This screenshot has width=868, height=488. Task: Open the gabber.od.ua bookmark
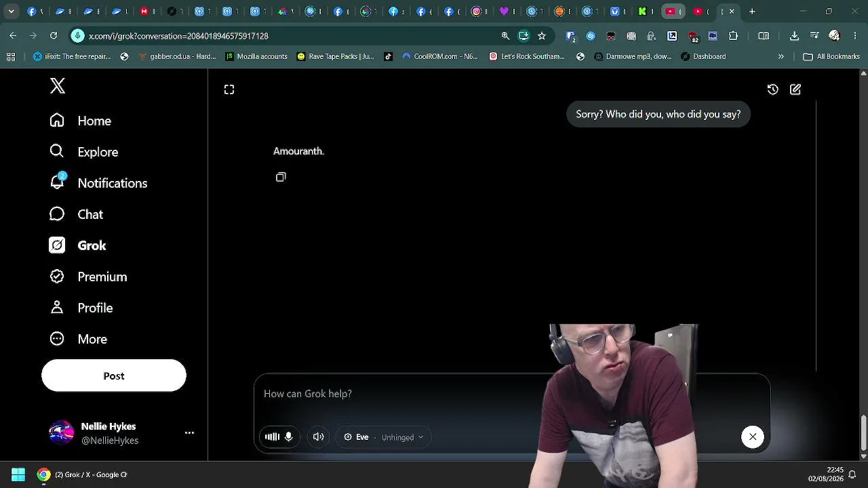pyautogui.click(x=178, y=57)
